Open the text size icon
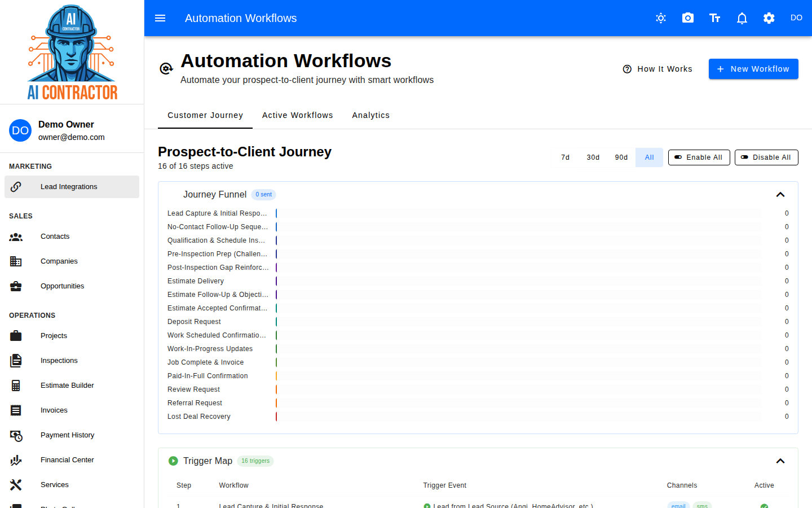This screenshot has width=812, height=508. click(x=715, y=18)
